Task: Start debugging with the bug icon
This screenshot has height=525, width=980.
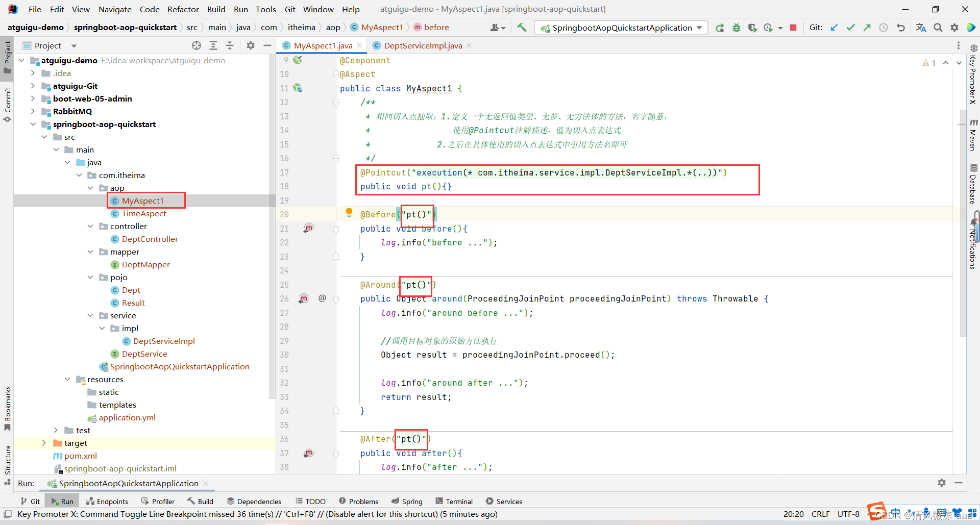Action: pyautogui.click(x=736, y=28)
